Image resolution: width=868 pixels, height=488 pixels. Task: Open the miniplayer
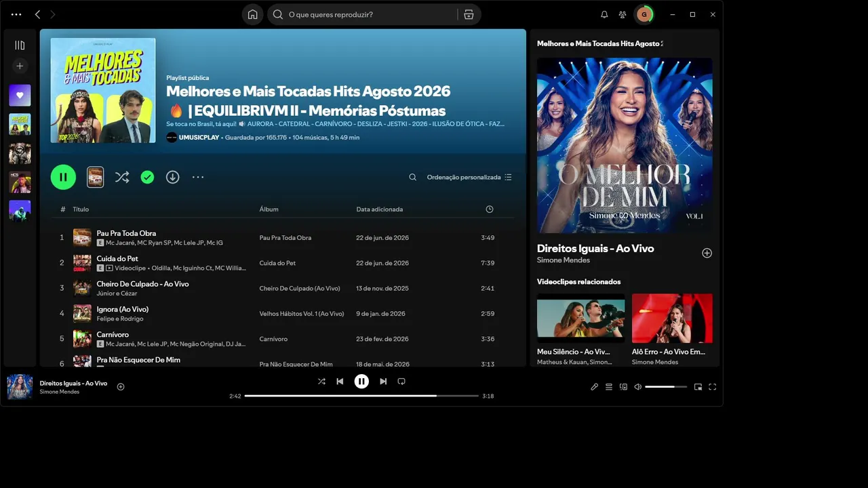[x=698, y=387]
